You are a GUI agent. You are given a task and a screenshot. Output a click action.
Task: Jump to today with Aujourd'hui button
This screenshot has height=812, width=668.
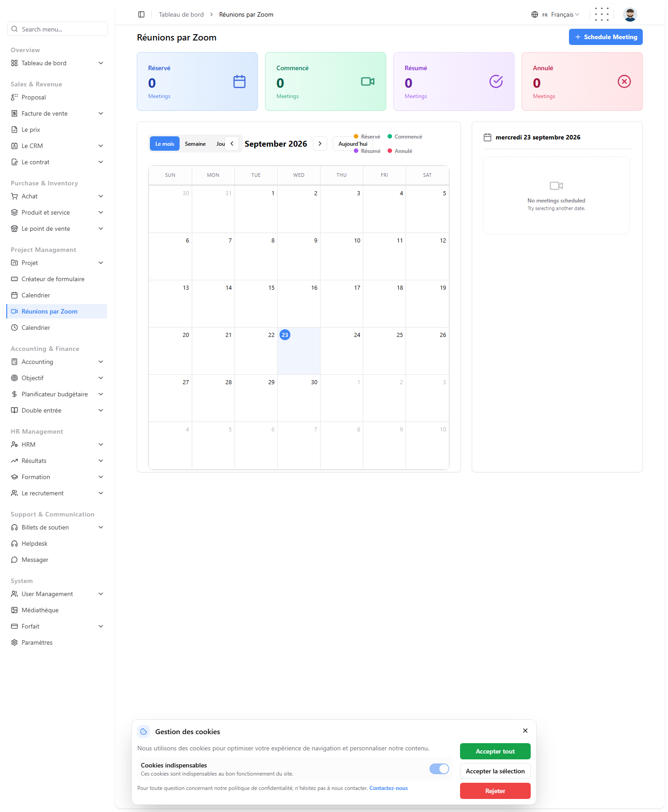[x=353, y=144]
